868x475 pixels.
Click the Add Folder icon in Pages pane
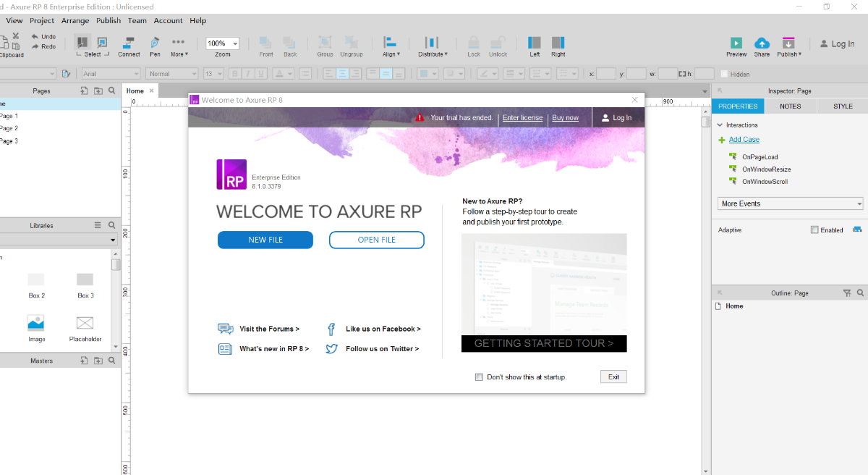tap(98, 91)
